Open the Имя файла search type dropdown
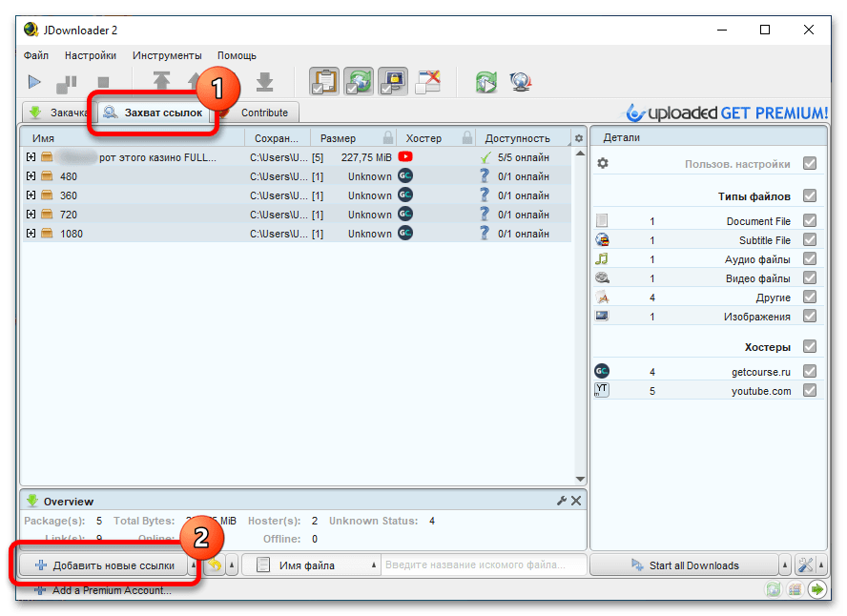The image size is (847, 616). [x=311, y=565]
